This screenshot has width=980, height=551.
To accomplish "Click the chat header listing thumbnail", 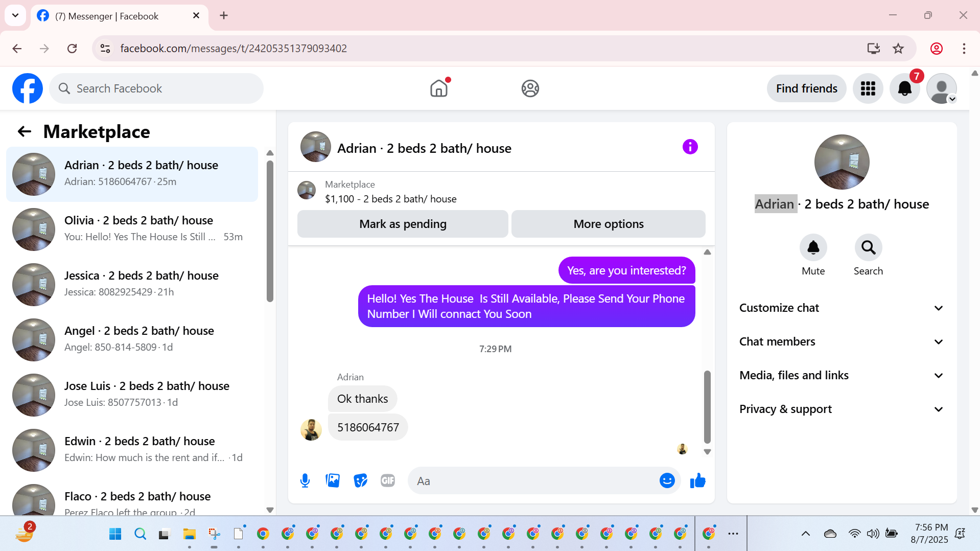I will click(x=316, y=147).
